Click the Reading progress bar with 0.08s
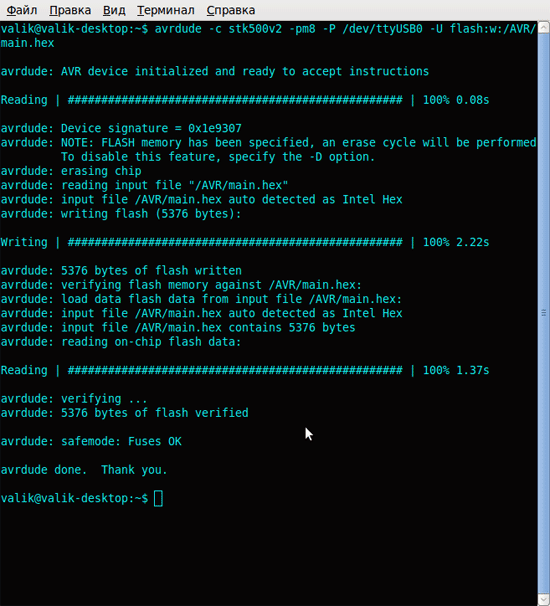 245,100
